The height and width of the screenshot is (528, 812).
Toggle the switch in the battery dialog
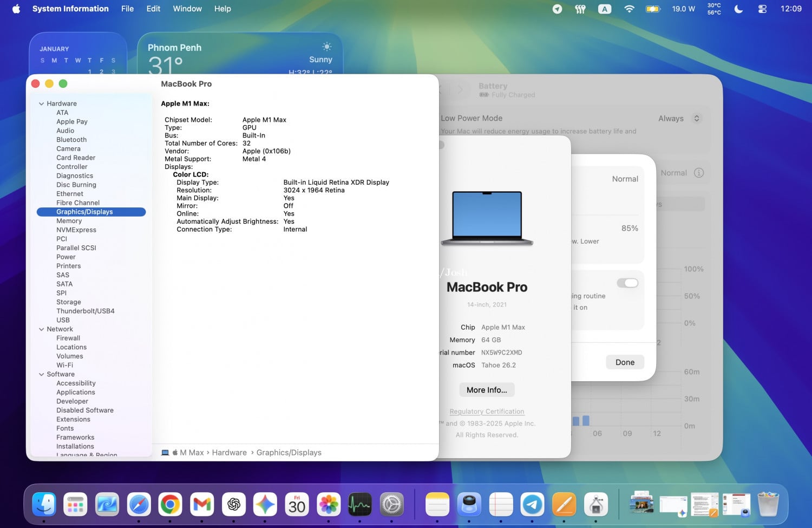(627, 283)
